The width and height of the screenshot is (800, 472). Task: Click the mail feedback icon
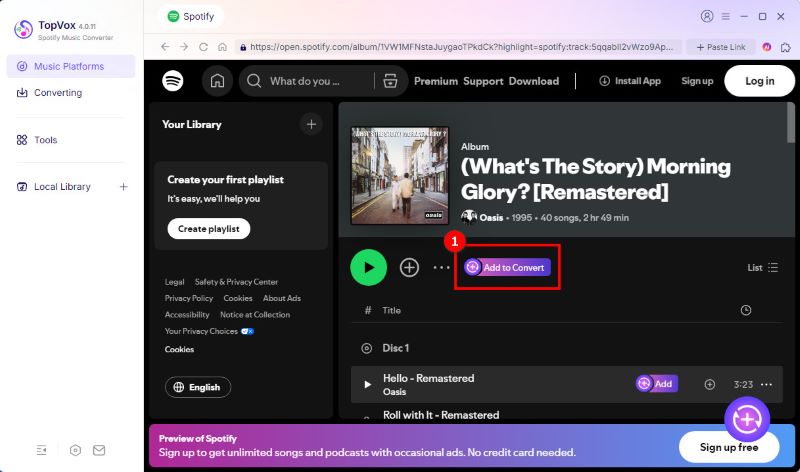[x=99, y=450]
